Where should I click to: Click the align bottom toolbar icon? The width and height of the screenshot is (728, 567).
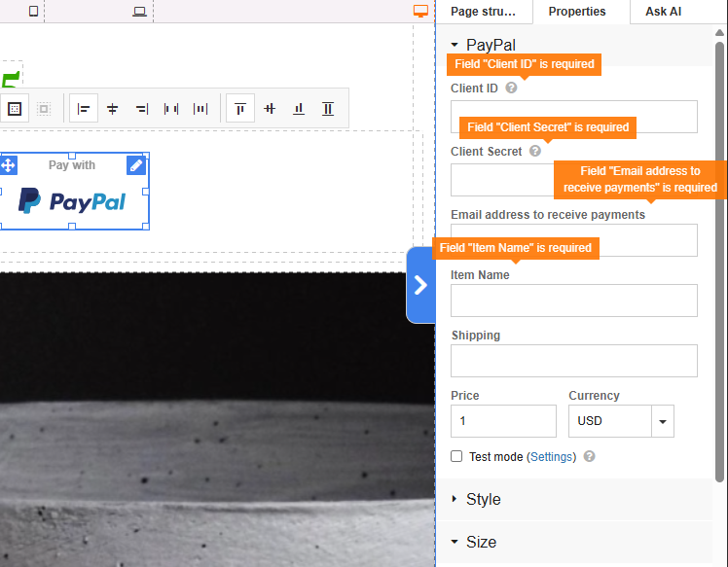pyautogui.click(x=299, y=109)
